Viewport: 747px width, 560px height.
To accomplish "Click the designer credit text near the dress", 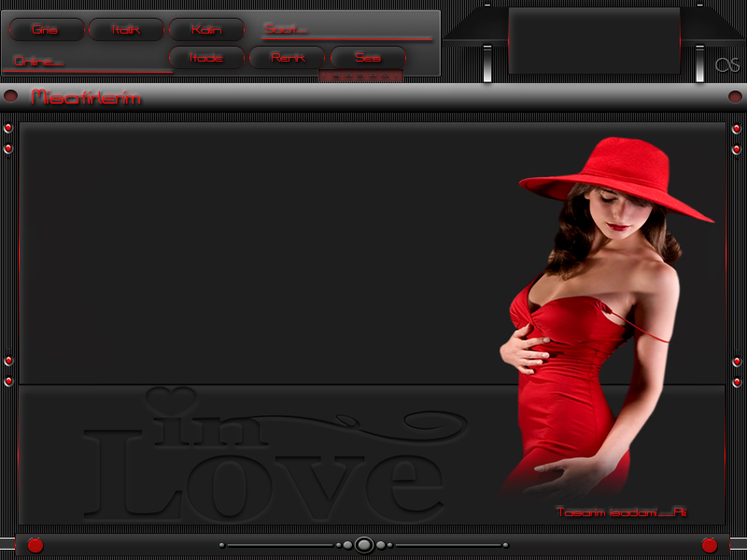I will [x=621, y=512].
